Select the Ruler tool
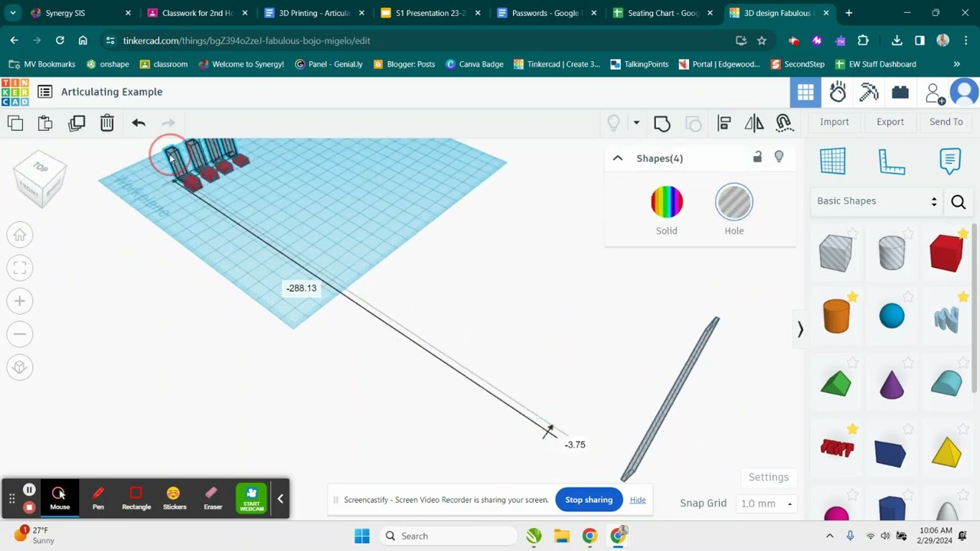 (x=892, y=161)
